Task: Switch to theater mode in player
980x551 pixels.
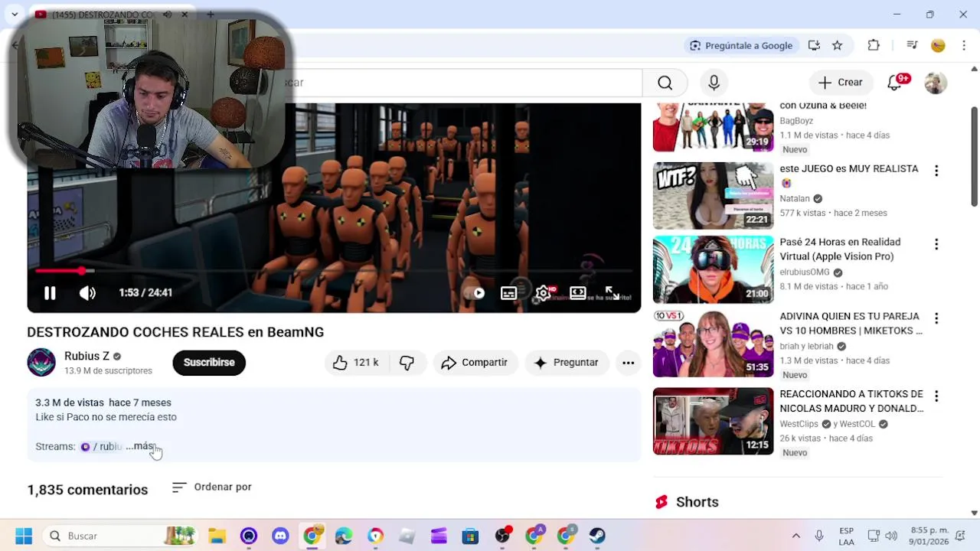Action: point(578,293)
